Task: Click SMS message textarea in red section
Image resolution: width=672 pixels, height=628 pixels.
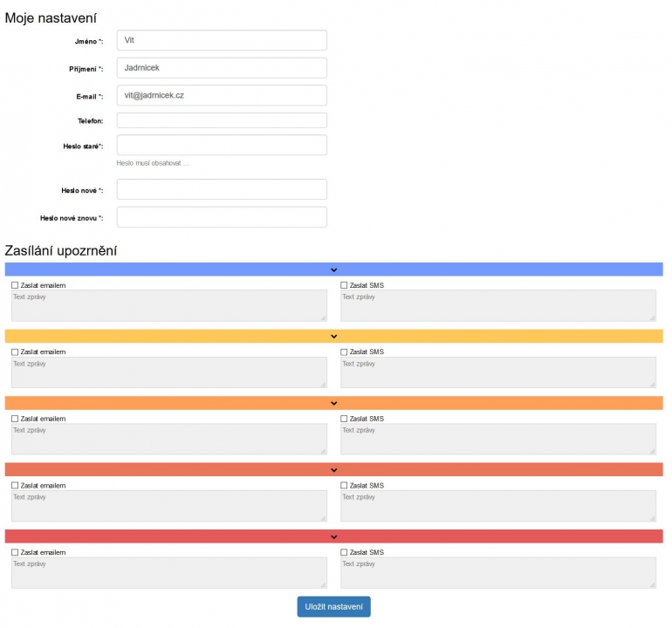Action: pyautogui.click(x=497, y=573)
